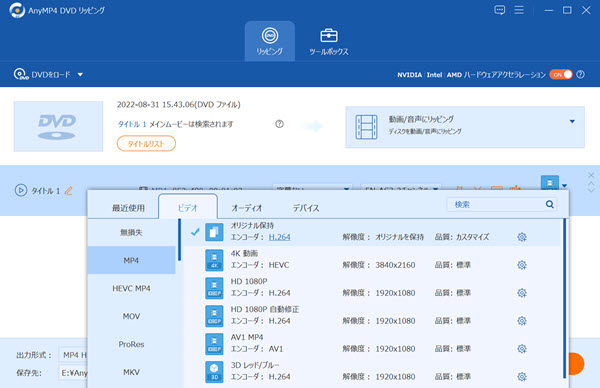This screenshot has width=600, height=388.
Task: Open settings gear for HD 1080P preset
Action: pos(522,293)
